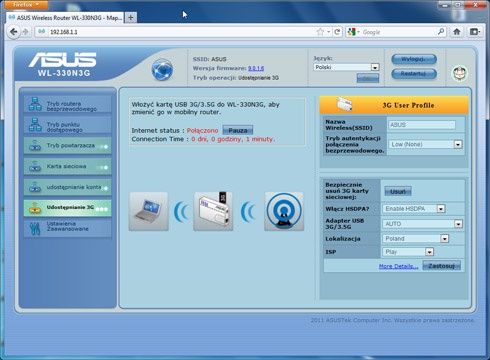
Task: Click the Karta sieciowa adapter icon
Action: point(35,166)
